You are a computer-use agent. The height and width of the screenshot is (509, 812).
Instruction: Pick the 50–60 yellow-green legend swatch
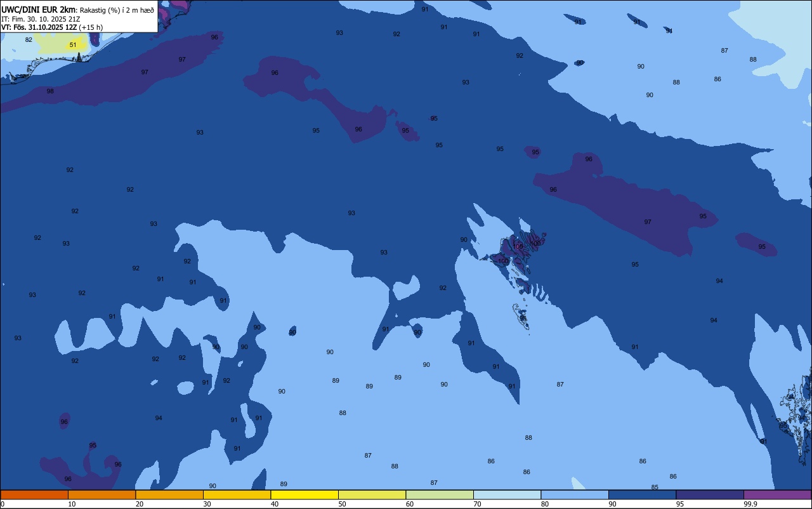pos(372,494)
